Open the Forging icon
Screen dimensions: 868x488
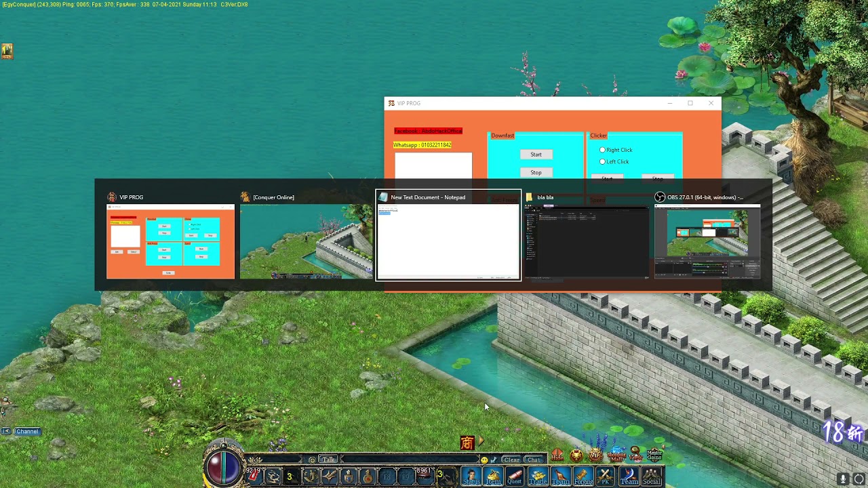tap(583, 476)
